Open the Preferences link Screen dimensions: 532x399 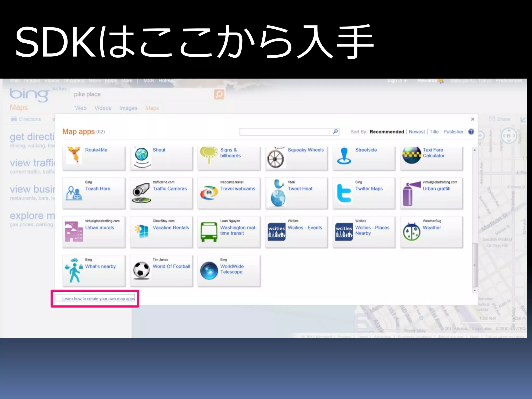(509, 81)
